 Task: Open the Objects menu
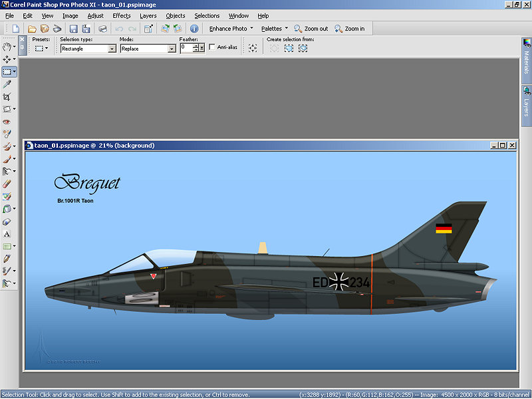(x=176, y=15)
